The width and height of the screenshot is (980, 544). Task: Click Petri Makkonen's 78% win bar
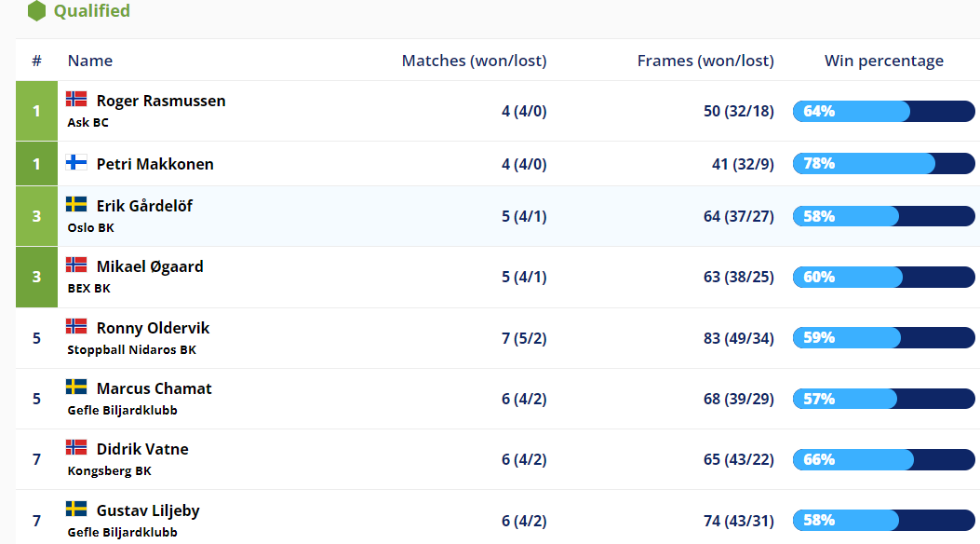point(884,164)
